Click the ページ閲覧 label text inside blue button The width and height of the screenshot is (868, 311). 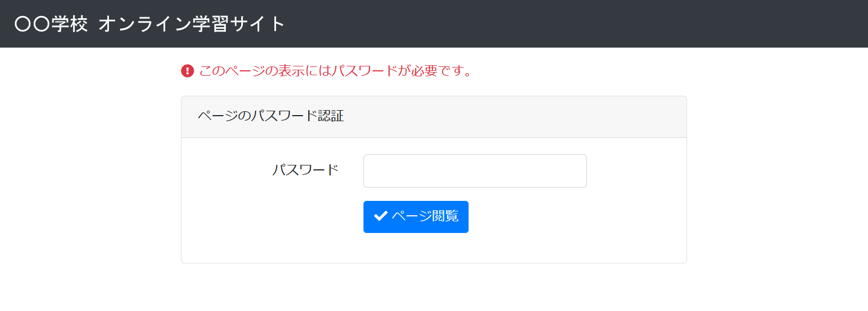click(425, 216)
